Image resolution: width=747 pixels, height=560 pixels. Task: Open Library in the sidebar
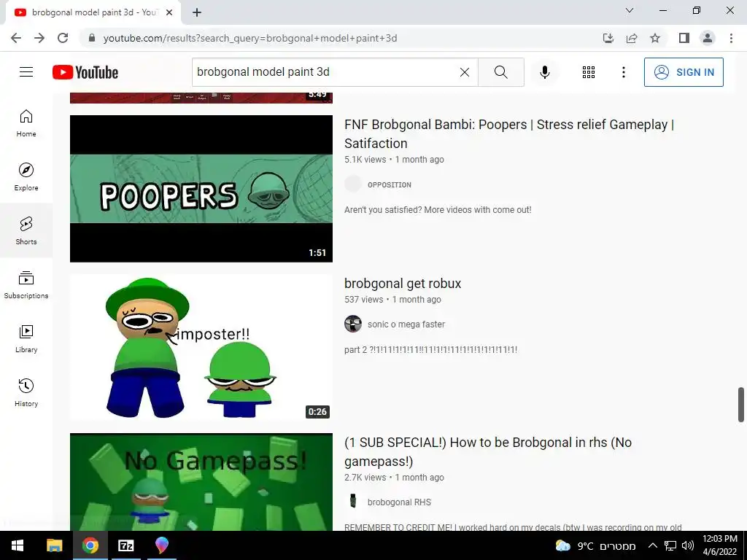pos(26,338)
